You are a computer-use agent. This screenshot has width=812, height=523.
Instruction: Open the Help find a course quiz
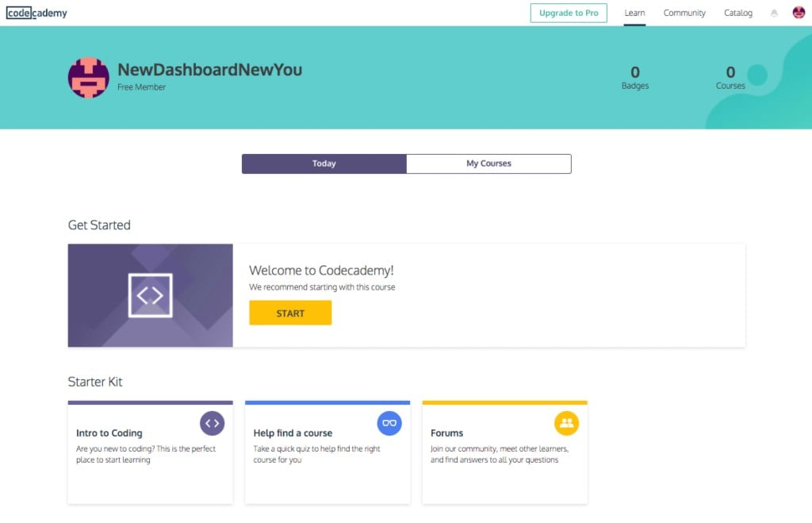[293, 433]
